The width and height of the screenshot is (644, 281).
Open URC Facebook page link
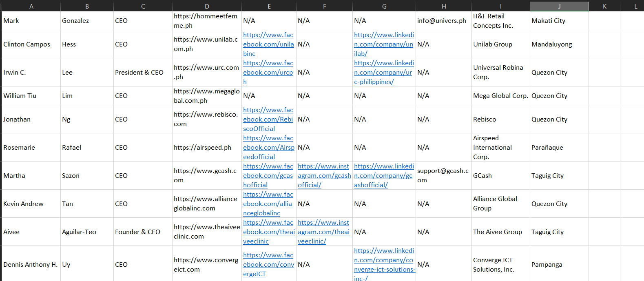pyautogui.click(x=268, y=72)
